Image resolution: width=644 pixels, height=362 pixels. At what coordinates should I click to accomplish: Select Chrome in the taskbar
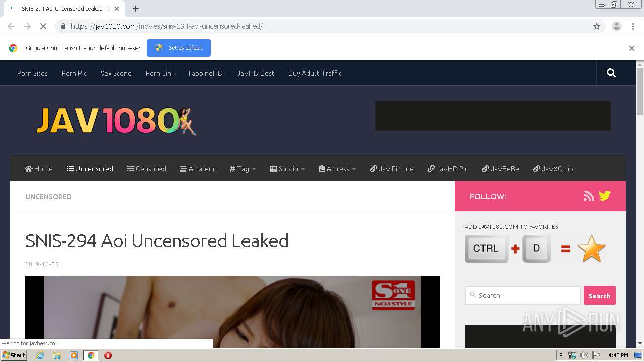tap(91, 355)
